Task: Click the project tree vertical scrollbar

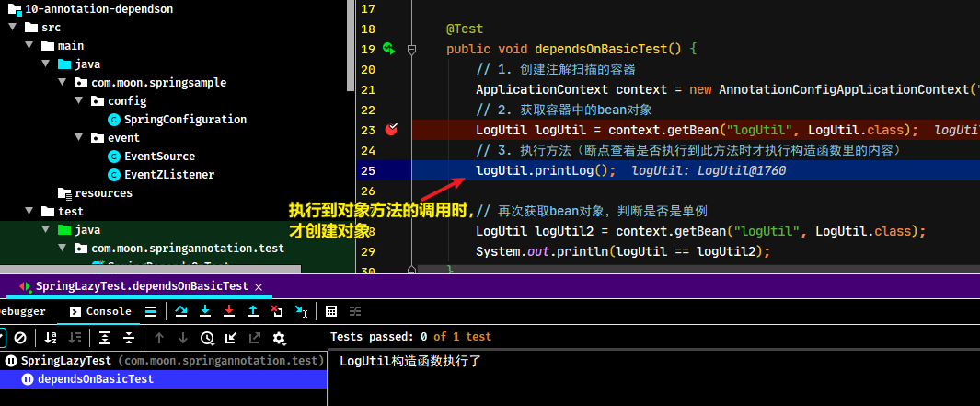Action: (x=352, y=47)
